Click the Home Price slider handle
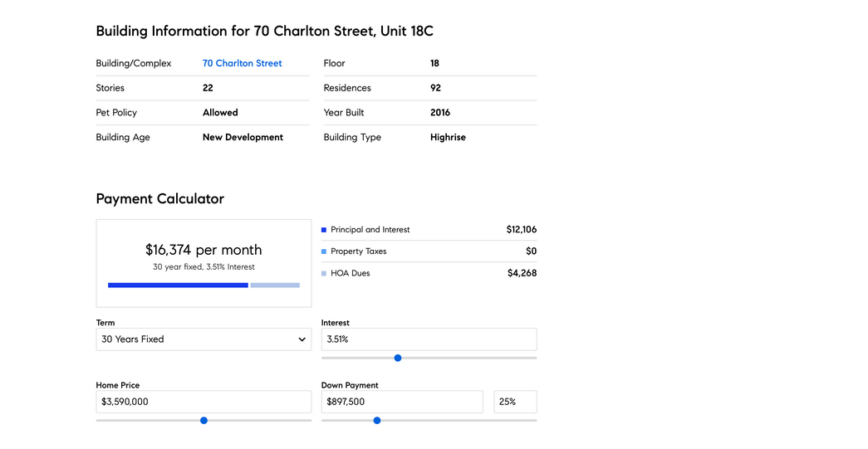 [x=204, y=421]
